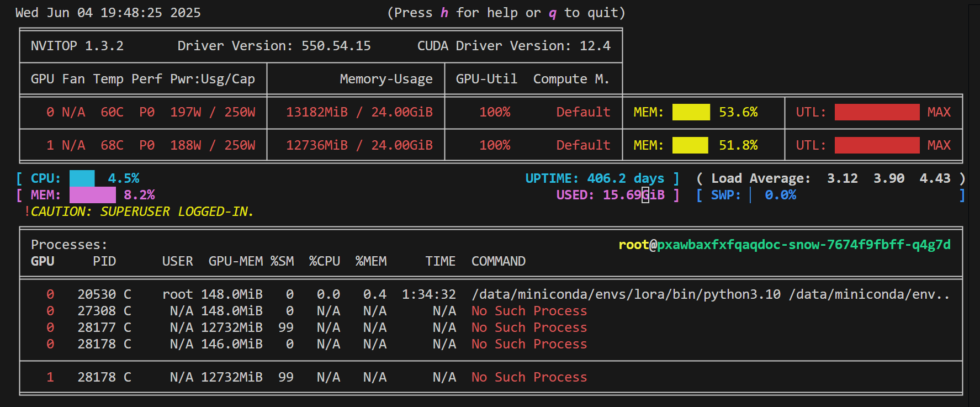The width and height of the screenshot is (980, 407).
Task: Click the GPU-MEM column header
Action: pos(236,261)
